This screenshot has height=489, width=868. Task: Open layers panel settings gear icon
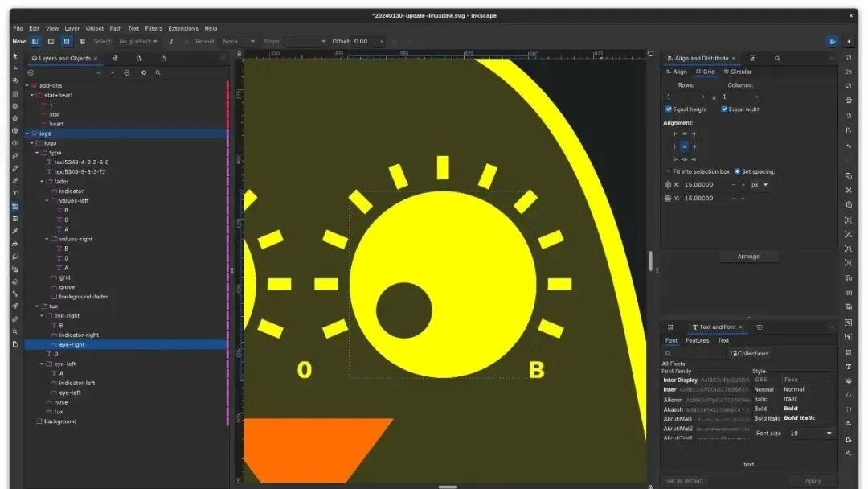[144, 72]
